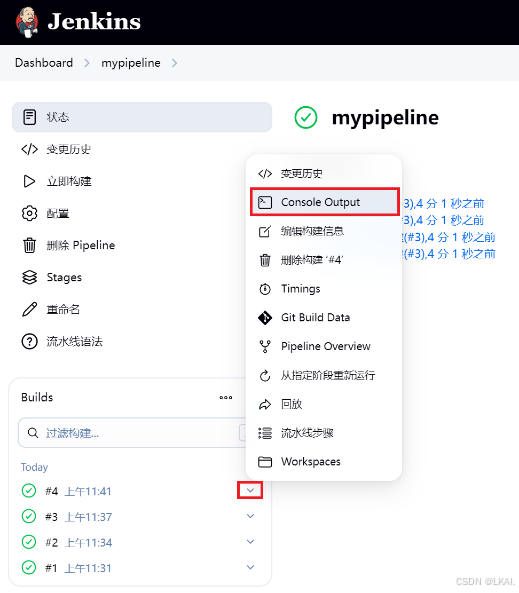Viewport: 519px width, 593px height.
Task: Click the edit build info pencil-square icon
Action: (265, 231)
